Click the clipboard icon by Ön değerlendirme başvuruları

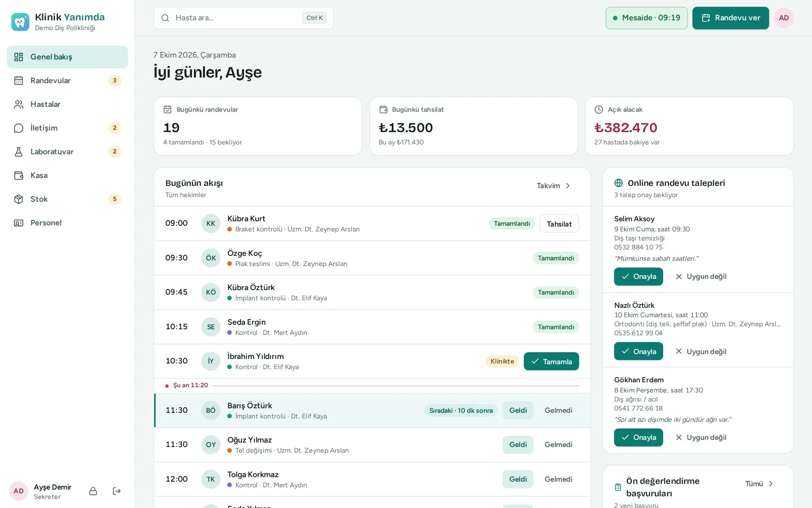pos(618,487)
